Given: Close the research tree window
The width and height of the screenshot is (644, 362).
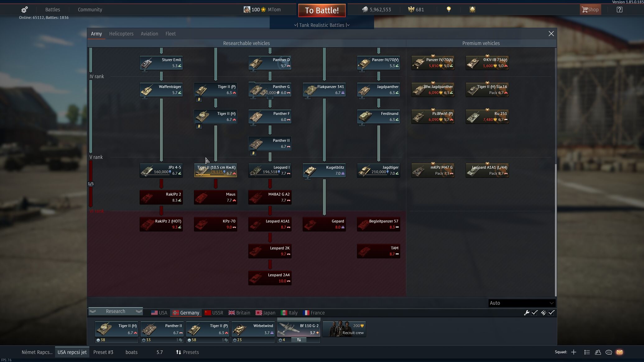Looking at the screenshot, I should point(551,34).
